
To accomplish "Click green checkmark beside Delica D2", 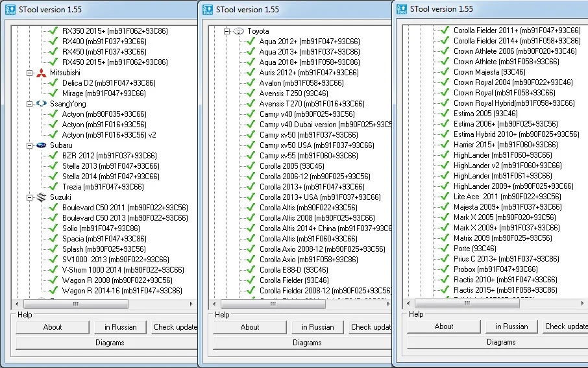I will [x=54, y=82].
